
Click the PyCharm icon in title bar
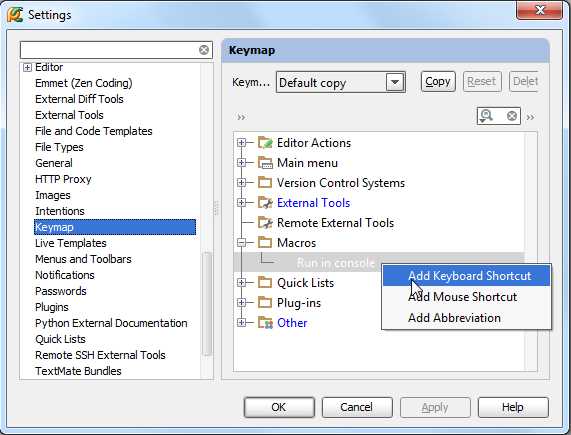coord(15,15)
